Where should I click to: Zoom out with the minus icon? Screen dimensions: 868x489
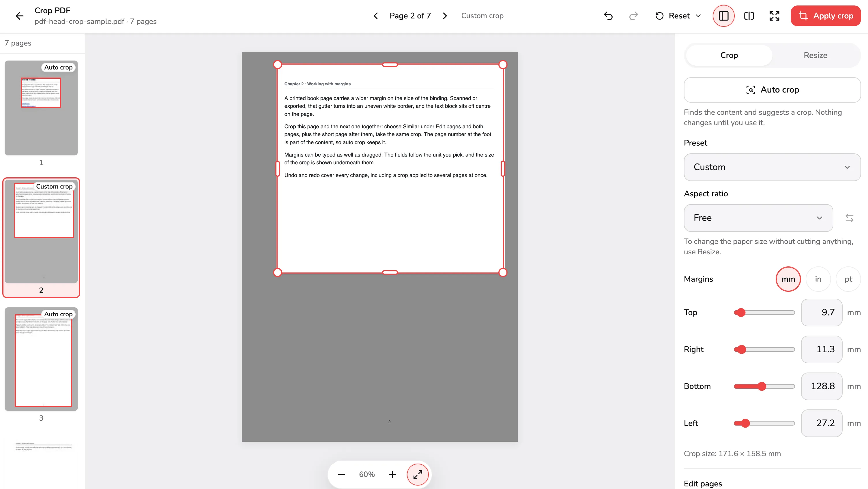coord(341,474)
